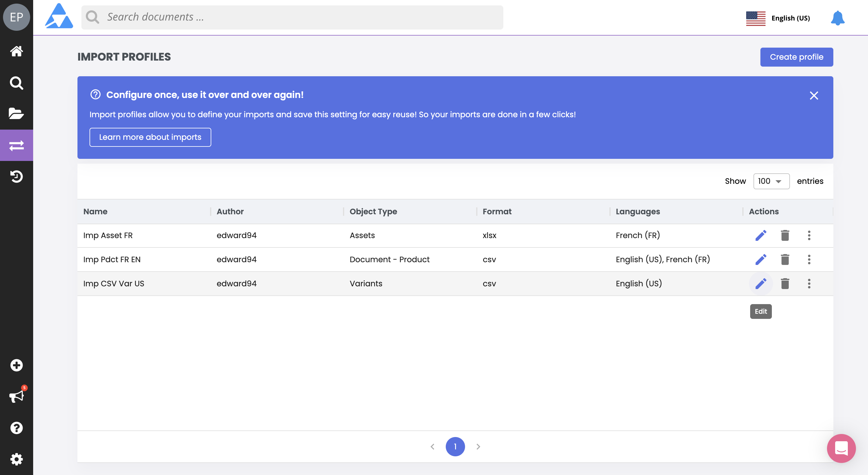The width and height of the screenshot is (868, 475).
Task: Open the folder browser sidebar icon
Action: click(x=16, y=114)
